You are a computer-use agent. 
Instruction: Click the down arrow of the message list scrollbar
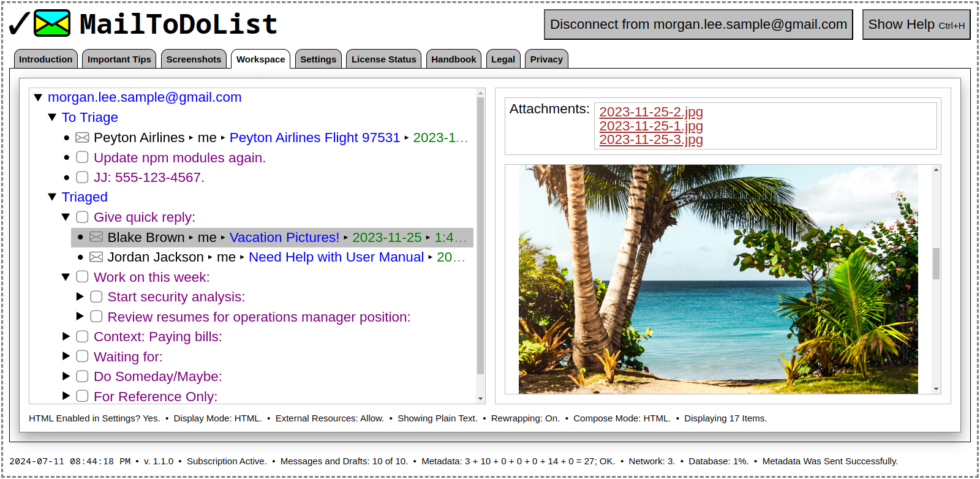coord(480,398)
